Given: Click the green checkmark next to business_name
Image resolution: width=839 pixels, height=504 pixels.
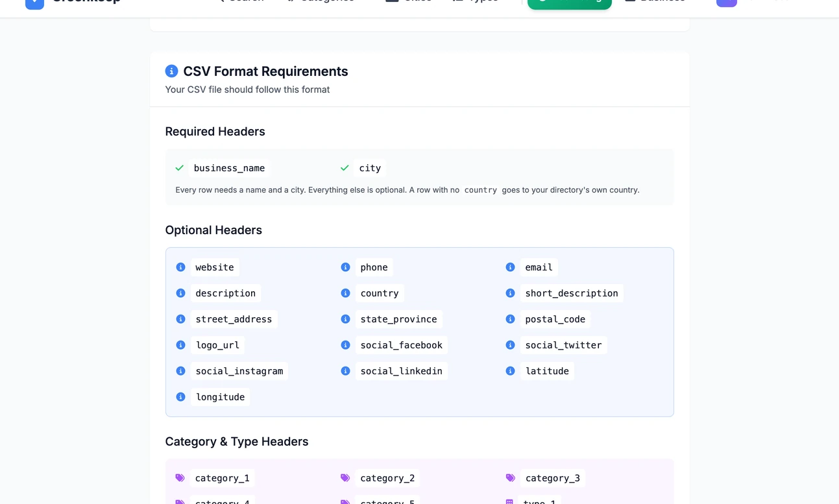Looking at the screenshot, I should tap(180, 168).
